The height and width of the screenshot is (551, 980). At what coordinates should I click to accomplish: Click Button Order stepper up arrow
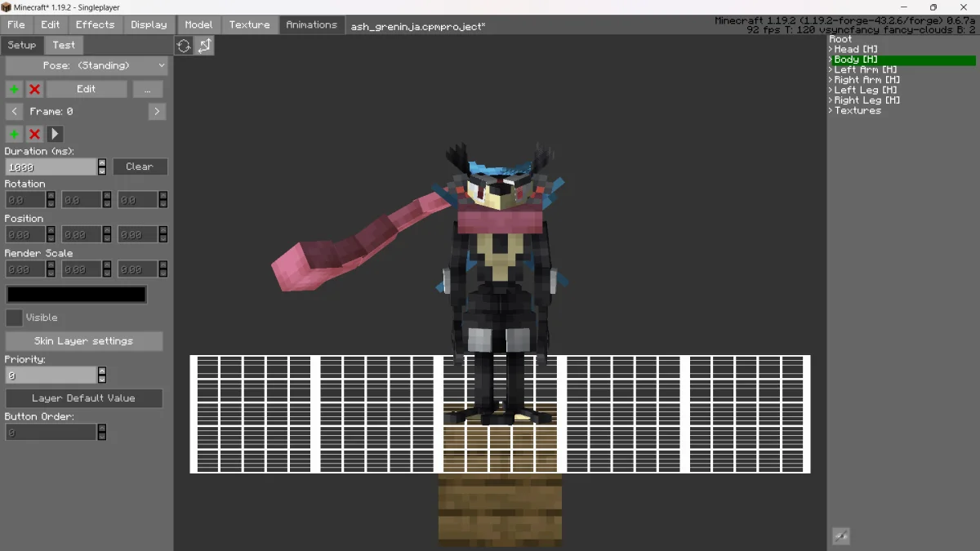click(102, 428)
